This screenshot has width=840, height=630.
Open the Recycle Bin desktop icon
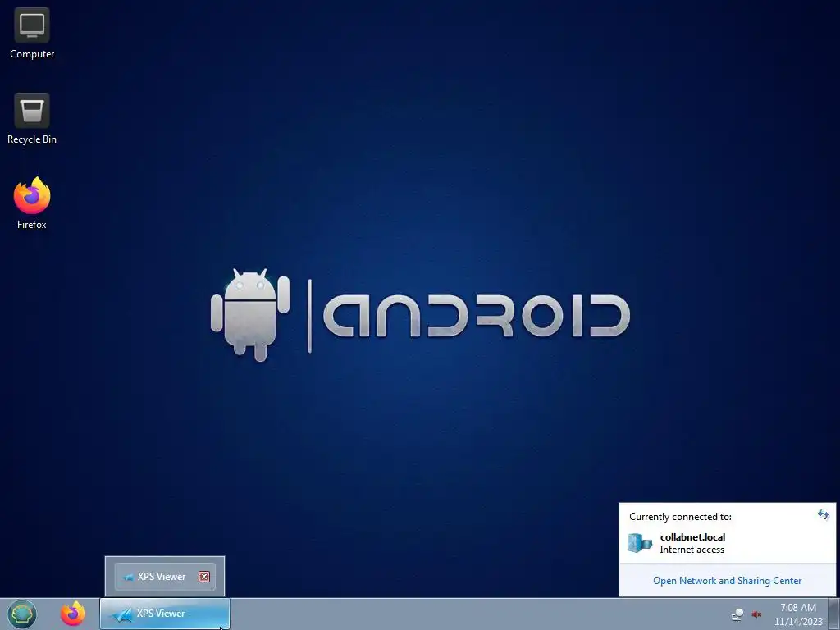(32, 119)
